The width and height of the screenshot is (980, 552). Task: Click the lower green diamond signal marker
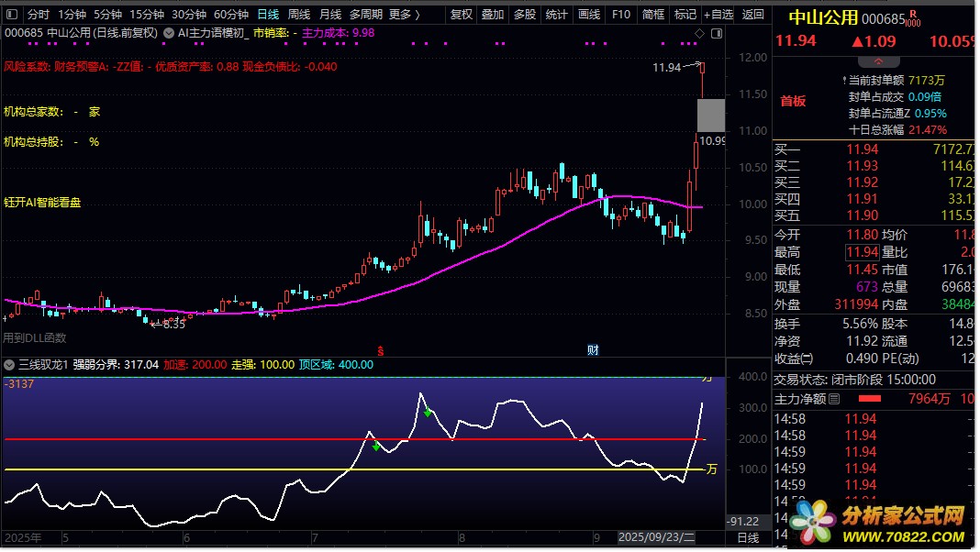click(x=376, y=447)
